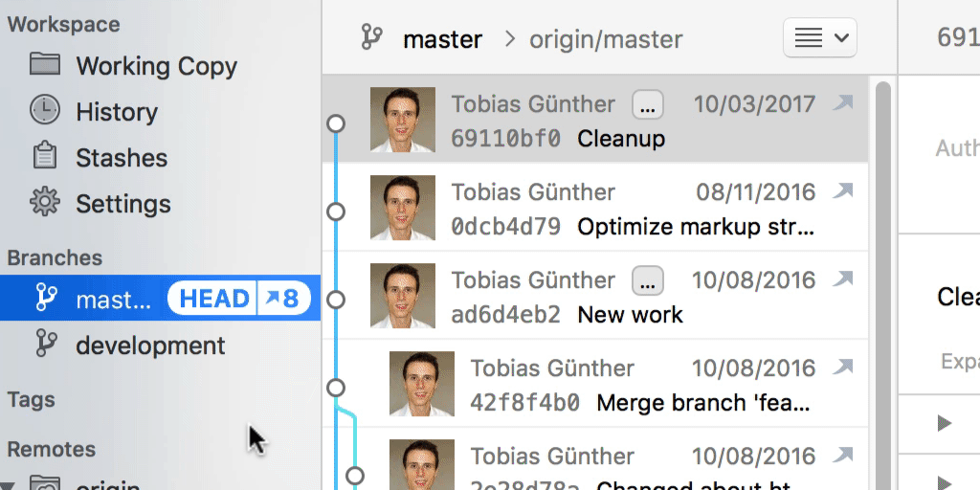
Task: Click commit list vertical scrollbar
Action: click(882, 287)
